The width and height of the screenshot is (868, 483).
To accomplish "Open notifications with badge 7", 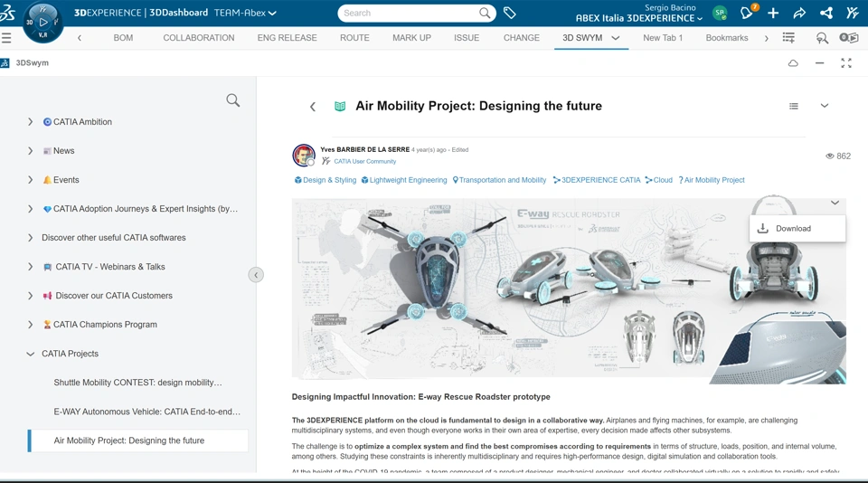I will click(747, 13).
